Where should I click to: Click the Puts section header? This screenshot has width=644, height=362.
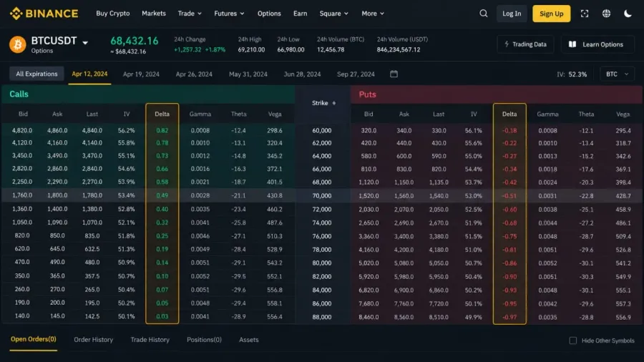click(497, 94)
